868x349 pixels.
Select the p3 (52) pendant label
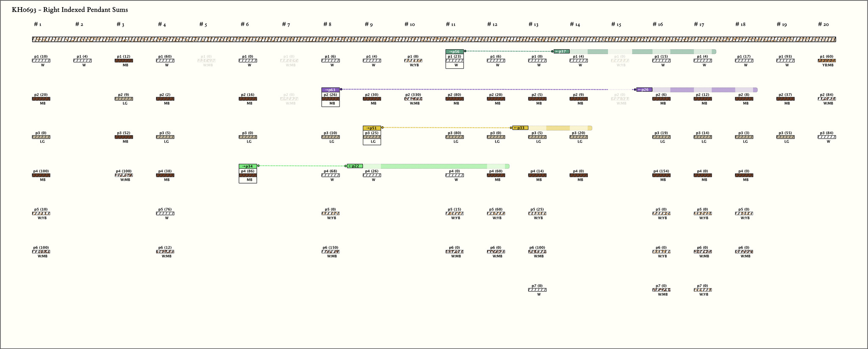pos(124,133)
